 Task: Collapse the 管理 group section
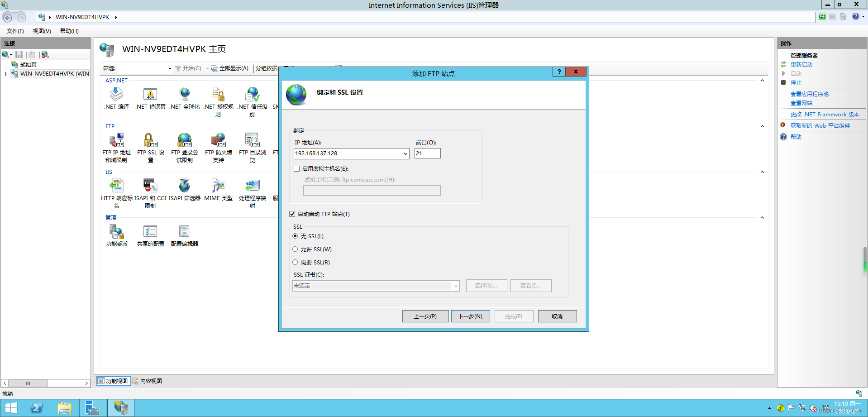click(762, 218)
